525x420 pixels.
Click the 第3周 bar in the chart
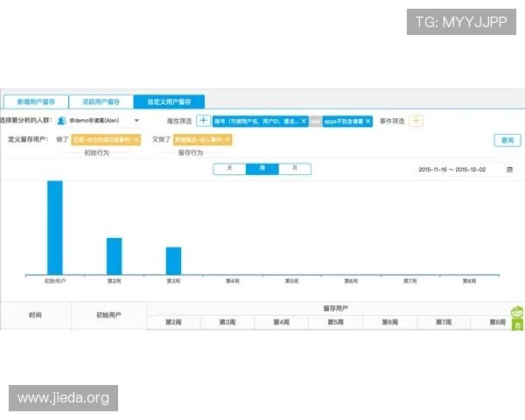tap(173, 261)
